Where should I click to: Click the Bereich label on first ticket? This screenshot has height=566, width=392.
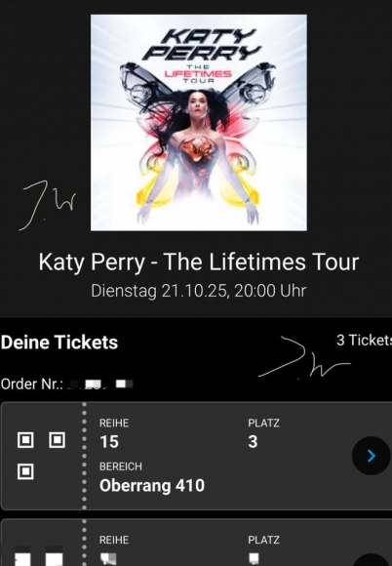(x=121, y=466)
